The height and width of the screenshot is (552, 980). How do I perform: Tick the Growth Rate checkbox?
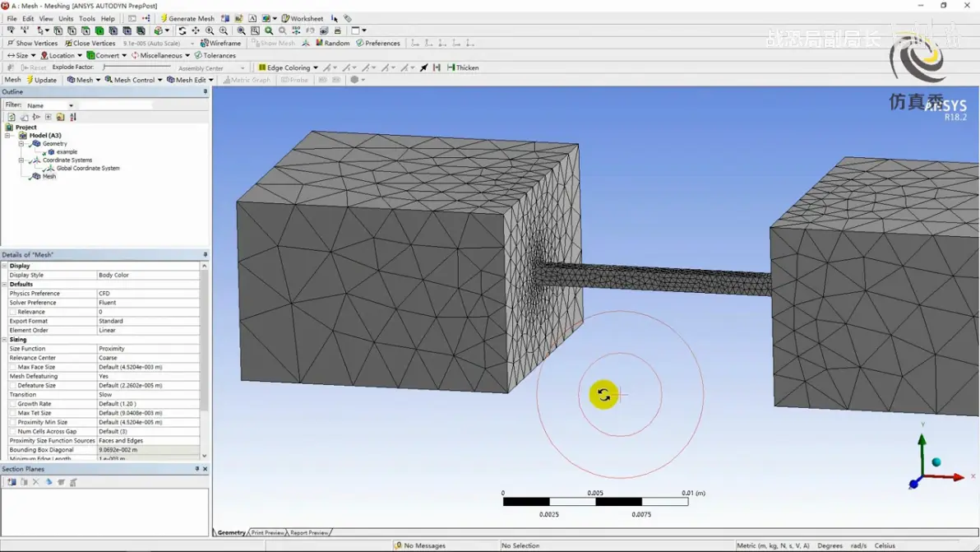(12, 404)
